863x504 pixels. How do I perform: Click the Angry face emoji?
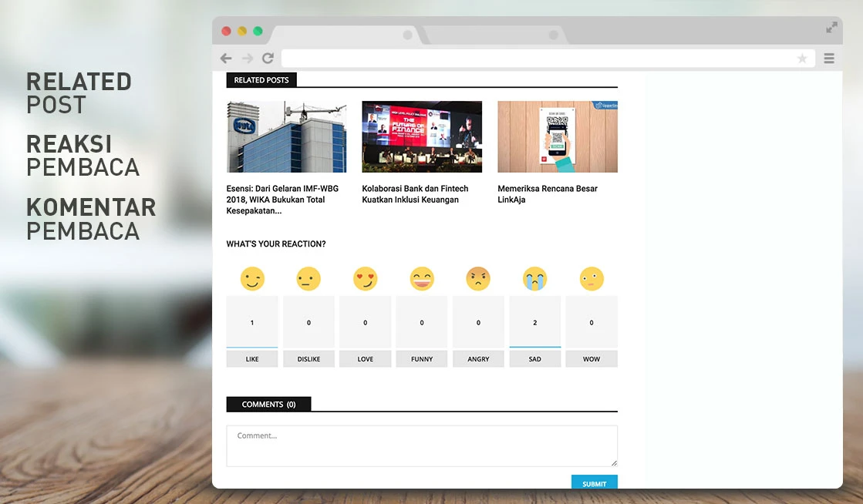[x=478, y=278]
